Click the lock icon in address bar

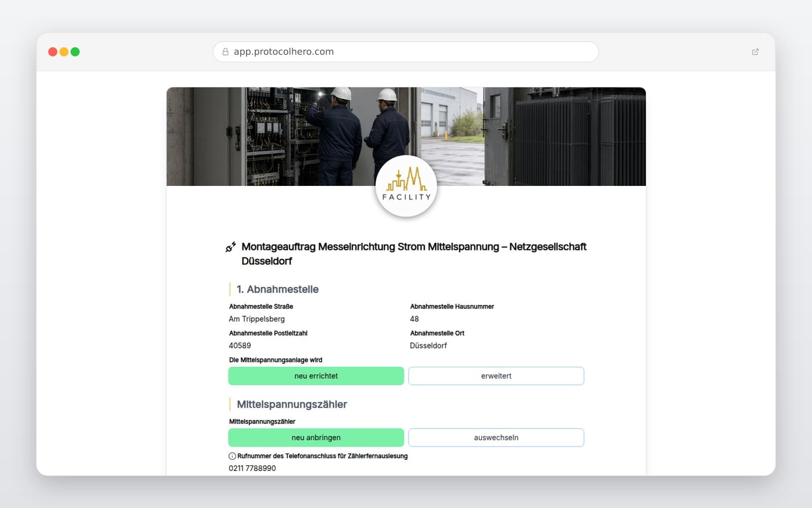pos(225,52)
